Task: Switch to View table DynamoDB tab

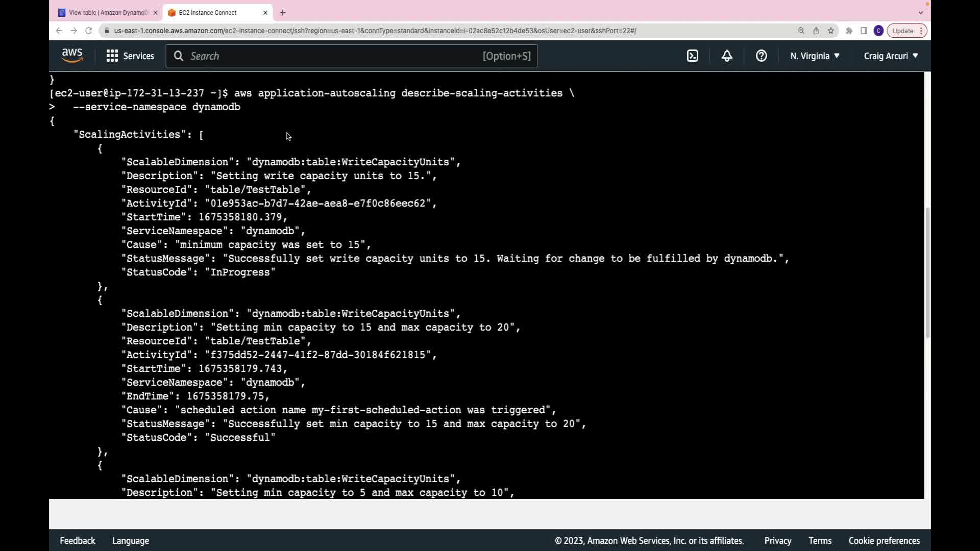Action: (108, 13)
